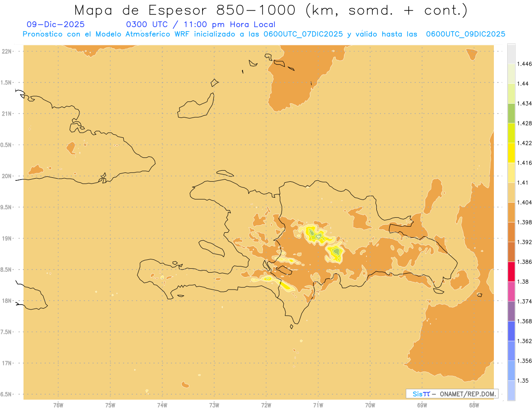
Task: Click the time label '0300 UTC / 11:00 pm Hora Local'
Action: click(x=201, y=24)
